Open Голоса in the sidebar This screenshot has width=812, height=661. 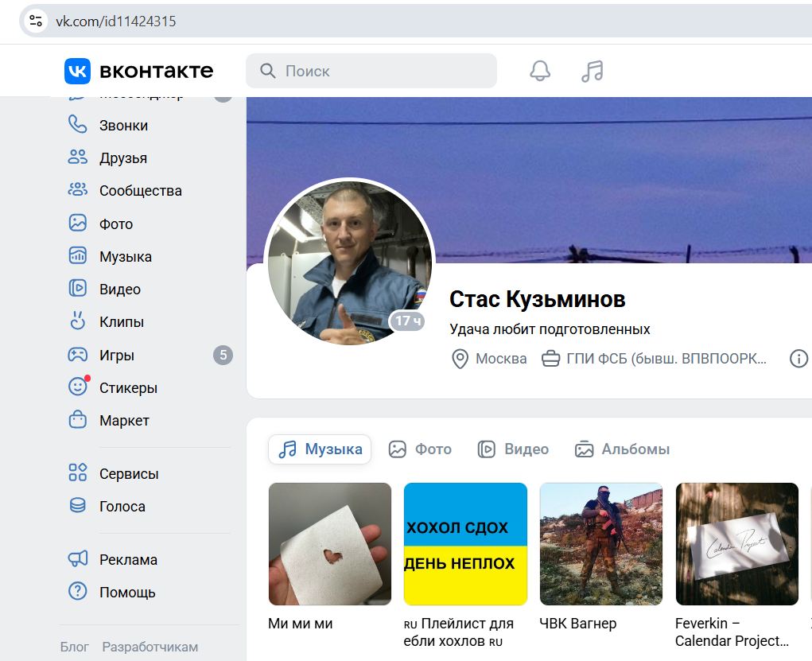[122, 507]
